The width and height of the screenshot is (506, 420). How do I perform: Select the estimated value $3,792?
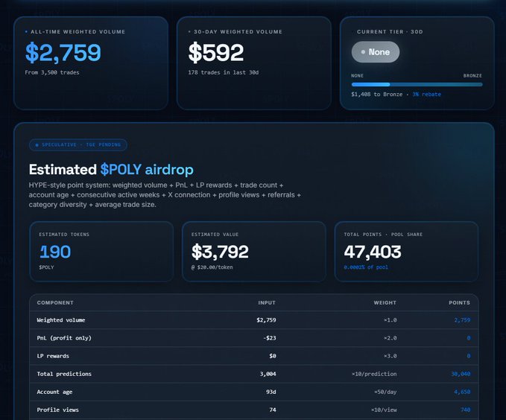tap(220, 252)
